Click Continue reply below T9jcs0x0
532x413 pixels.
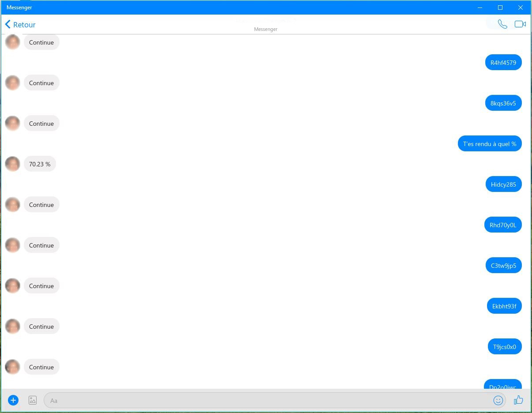[x=41, y=367]
